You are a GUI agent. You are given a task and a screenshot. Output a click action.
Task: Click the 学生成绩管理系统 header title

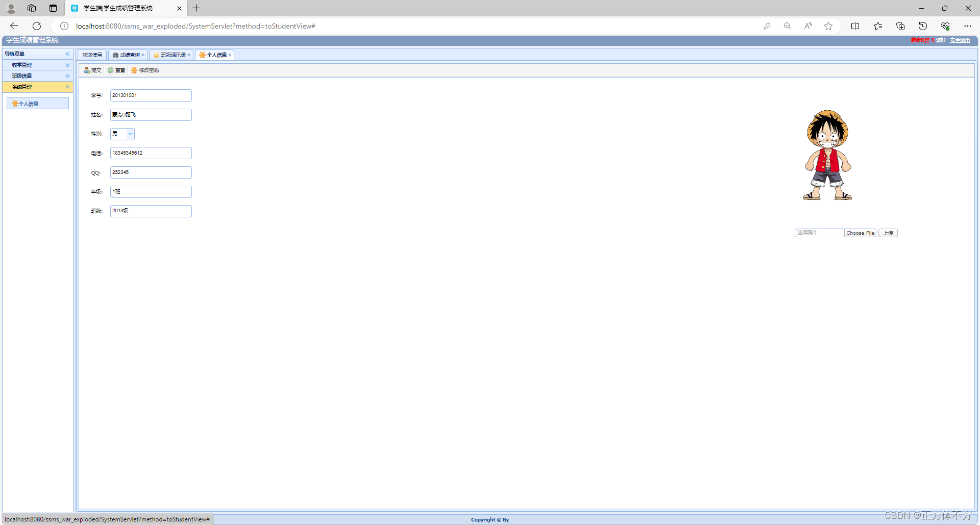click(32, 40)
